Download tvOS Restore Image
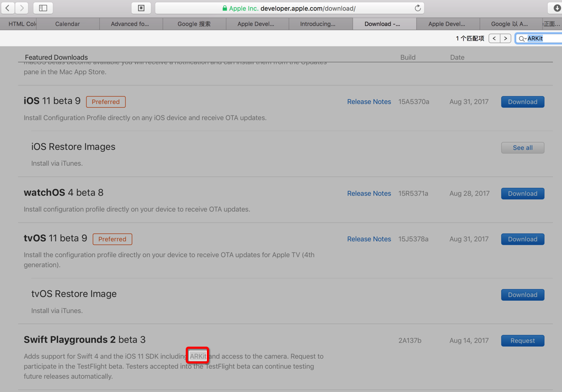562x392 pixels. pyautogui.click(x=522, y=295)
